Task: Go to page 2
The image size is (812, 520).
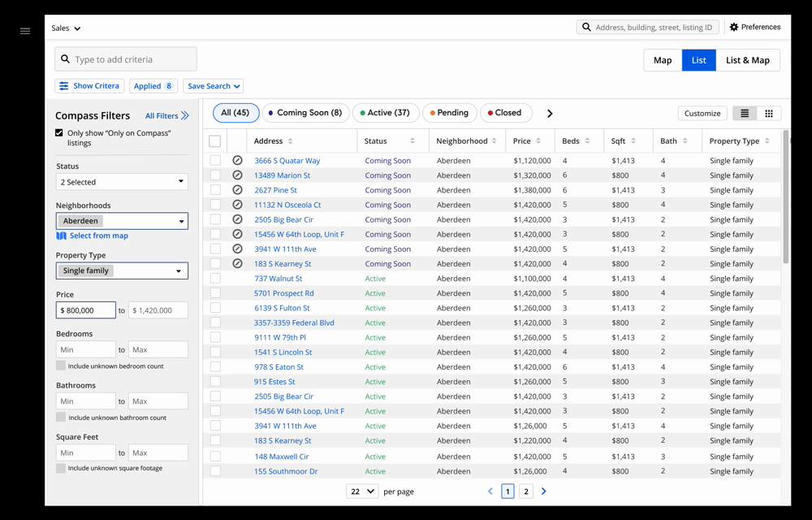Action: (526, 492)
